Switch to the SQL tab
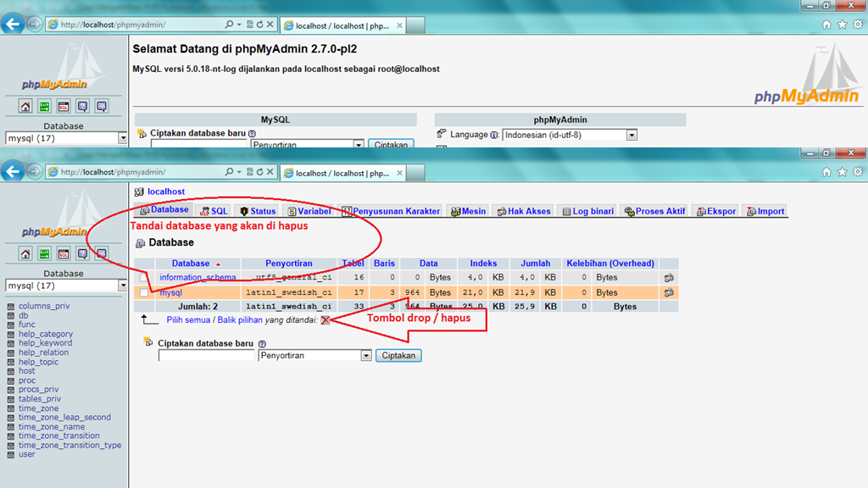 point(214,211)
